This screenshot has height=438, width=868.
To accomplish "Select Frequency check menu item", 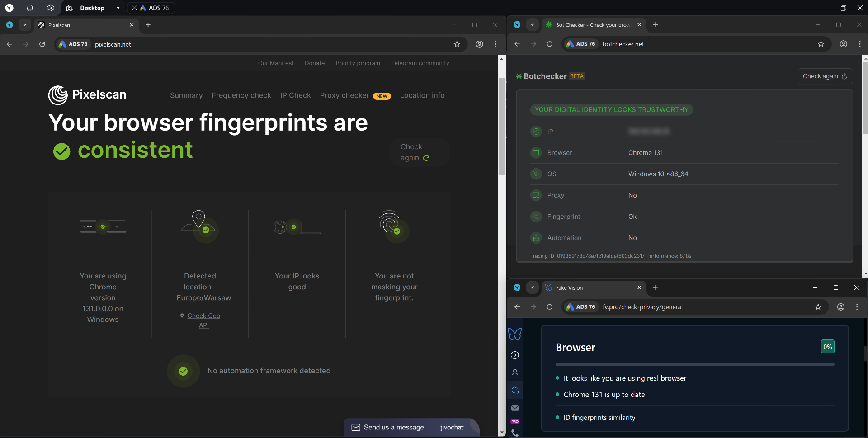I will (241, 95).
